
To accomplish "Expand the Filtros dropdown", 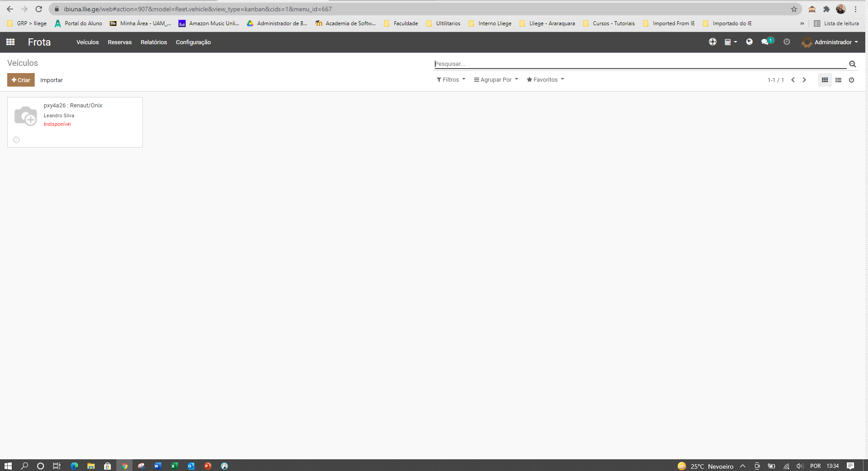I will (451, 80).
